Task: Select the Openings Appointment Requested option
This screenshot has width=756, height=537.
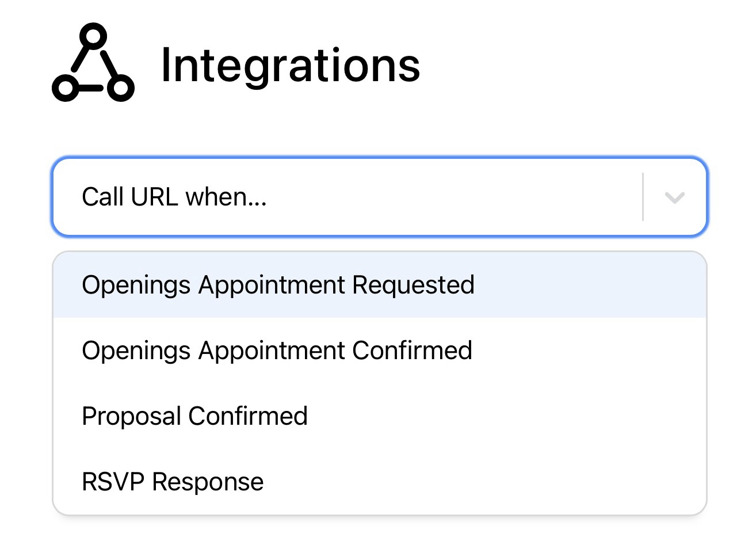Action: [278, 284]
